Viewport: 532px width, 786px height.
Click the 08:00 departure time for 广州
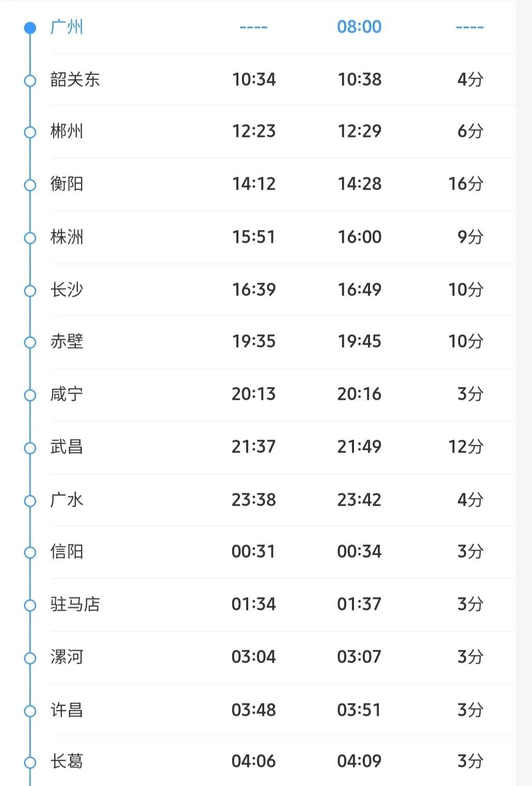(x=359, y=27)
